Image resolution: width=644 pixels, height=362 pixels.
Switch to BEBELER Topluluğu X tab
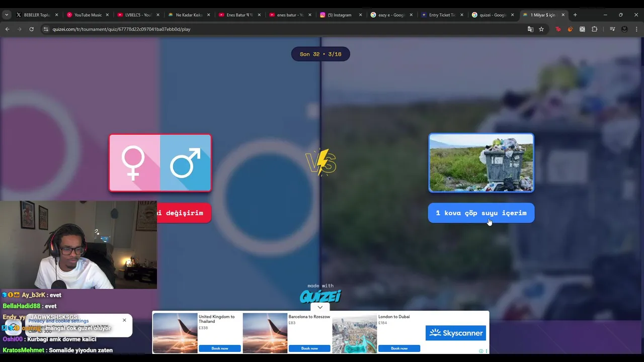(x=37, y=15)
